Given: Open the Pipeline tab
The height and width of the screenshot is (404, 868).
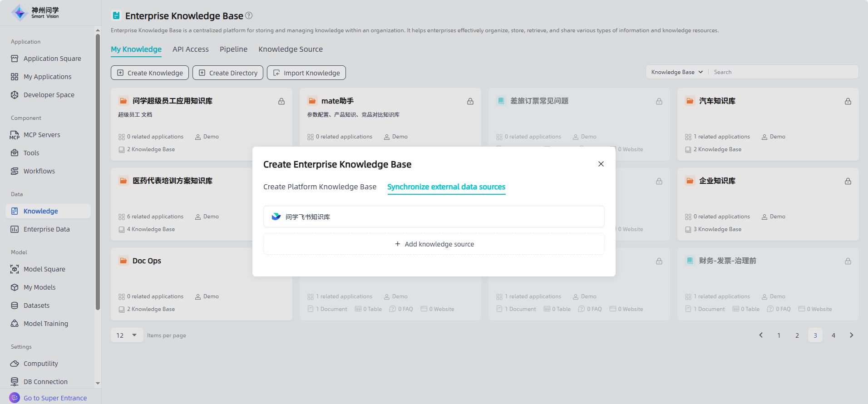Looking at the screenshot, I should [233, 49].
